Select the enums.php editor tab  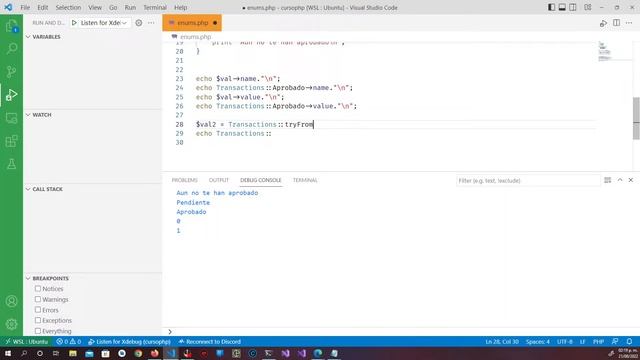[192, 23]
